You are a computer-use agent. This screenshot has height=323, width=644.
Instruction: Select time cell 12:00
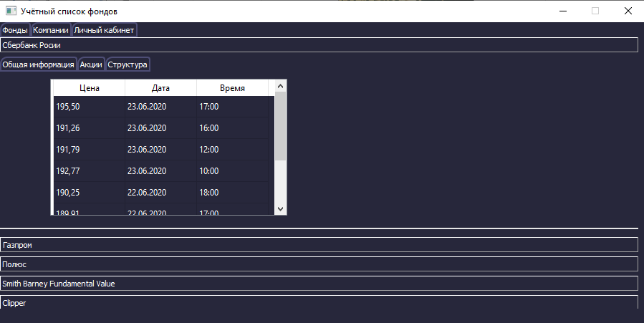point(232,150)
